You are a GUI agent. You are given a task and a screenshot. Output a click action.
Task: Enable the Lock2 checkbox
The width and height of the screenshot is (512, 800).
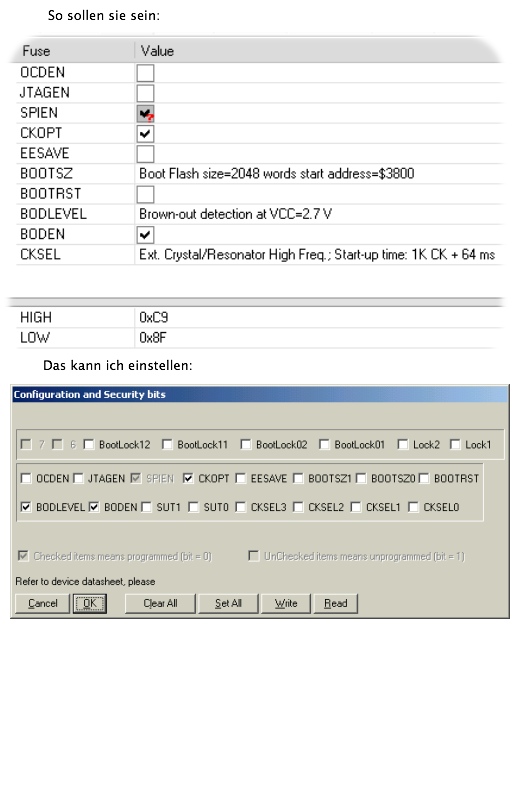pos(403,444)
